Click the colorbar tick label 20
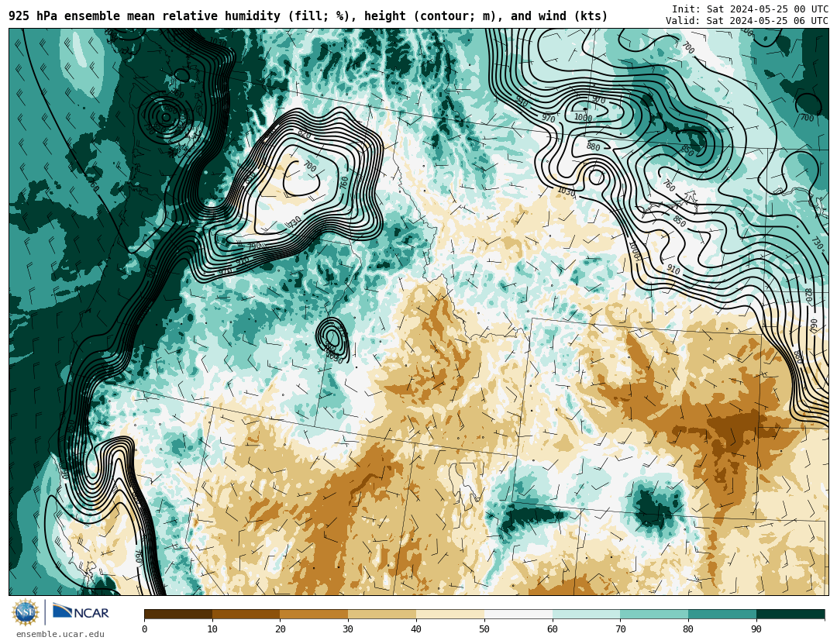This screenshot has height=644, width=837. point(281,629)
